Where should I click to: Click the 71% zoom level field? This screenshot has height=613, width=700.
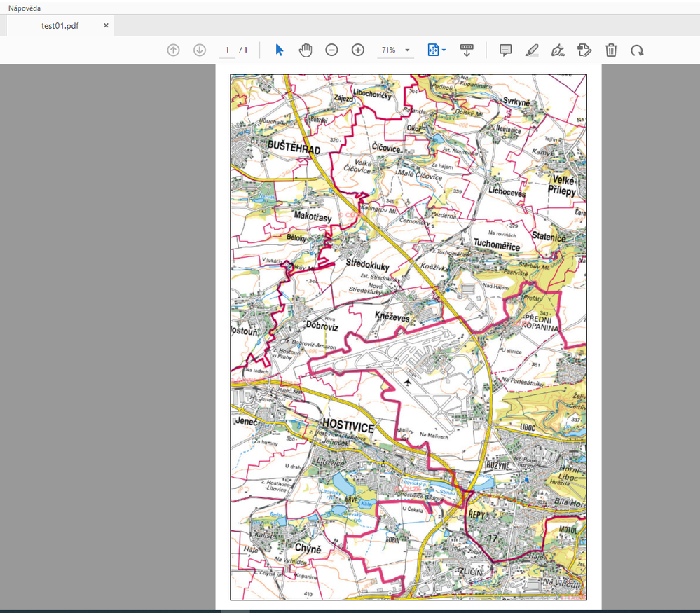(389, 50)
